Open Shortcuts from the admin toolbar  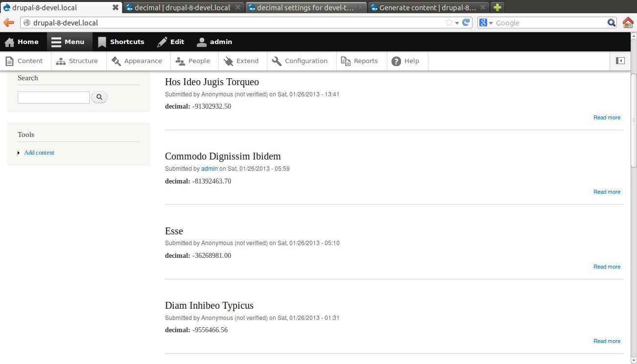point(101,42)
